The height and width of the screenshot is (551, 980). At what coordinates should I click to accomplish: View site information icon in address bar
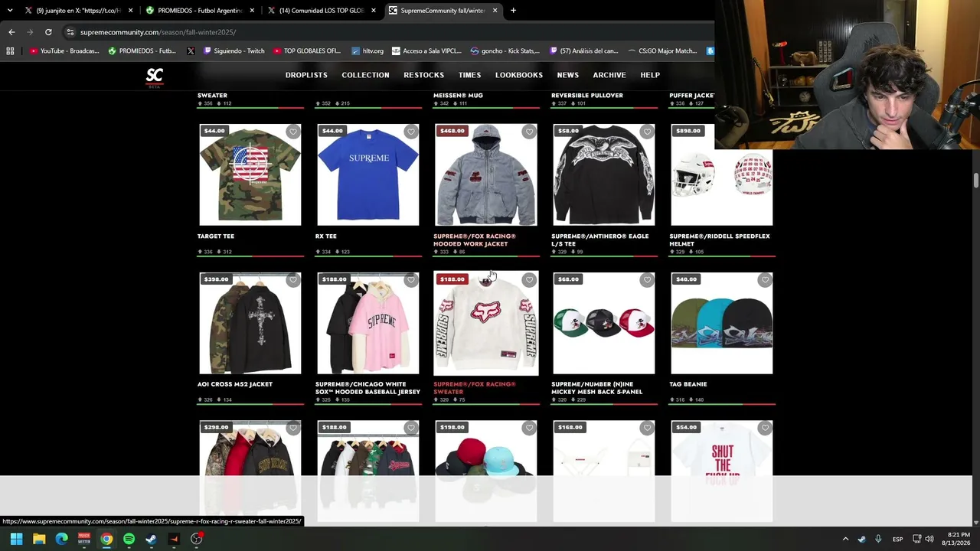point(70,32)
